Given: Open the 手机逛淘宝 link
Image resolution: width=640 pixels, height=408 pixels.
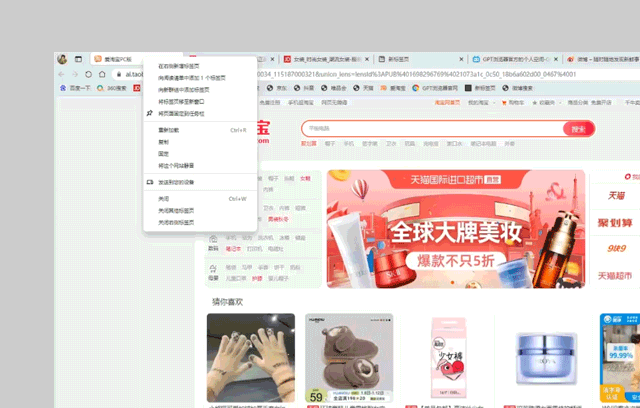Looking at the screenshot, I should coord(301,103).
